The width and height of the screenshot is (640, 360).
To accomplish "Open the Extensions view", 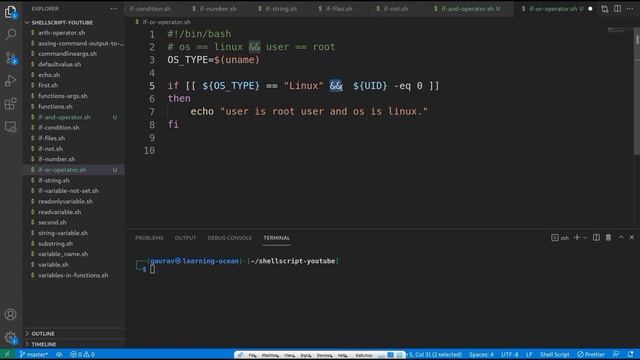I will coord(11,104).
